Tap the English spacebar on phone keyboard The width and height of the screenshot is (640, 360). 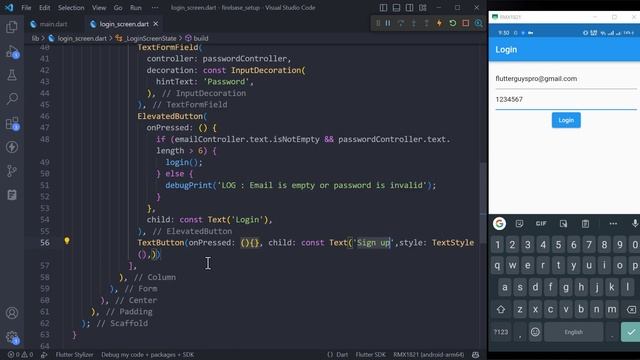tap(573, 332)
